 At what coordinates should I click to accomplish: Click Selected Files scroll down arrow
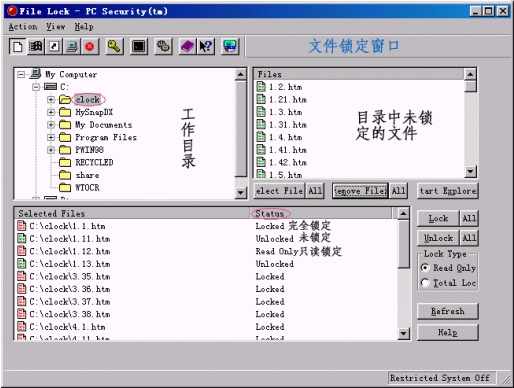(404, 333)
